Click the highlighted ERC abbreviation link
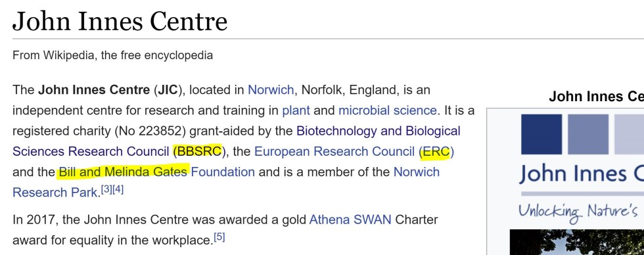Image resolution: width=644 pixels, height=255 pixels. pyautogui.click(x=436, y=152)
